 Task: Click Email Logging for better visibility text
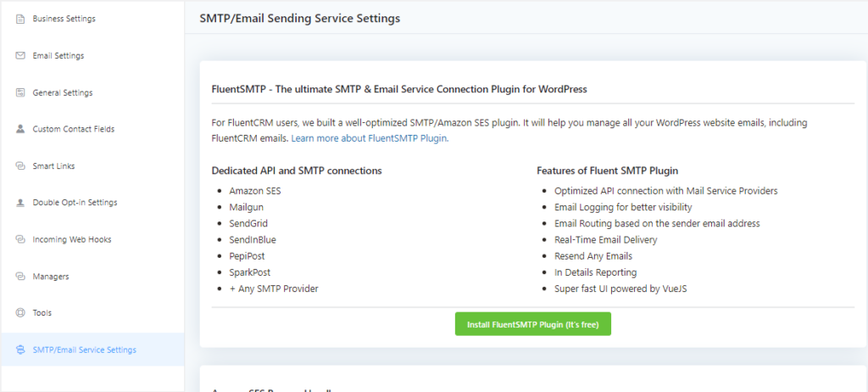click(x=623, y=207)
